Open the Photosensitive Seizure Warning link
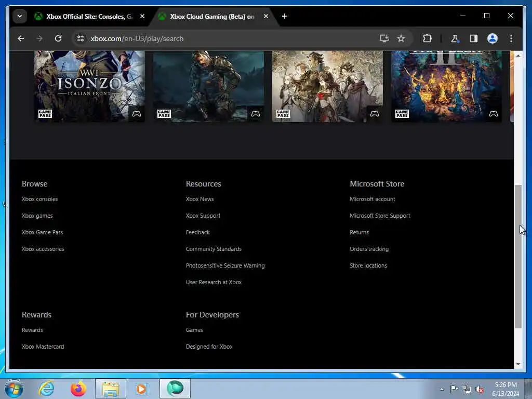This screenshot has height=399, width=532. click(225, 265)
